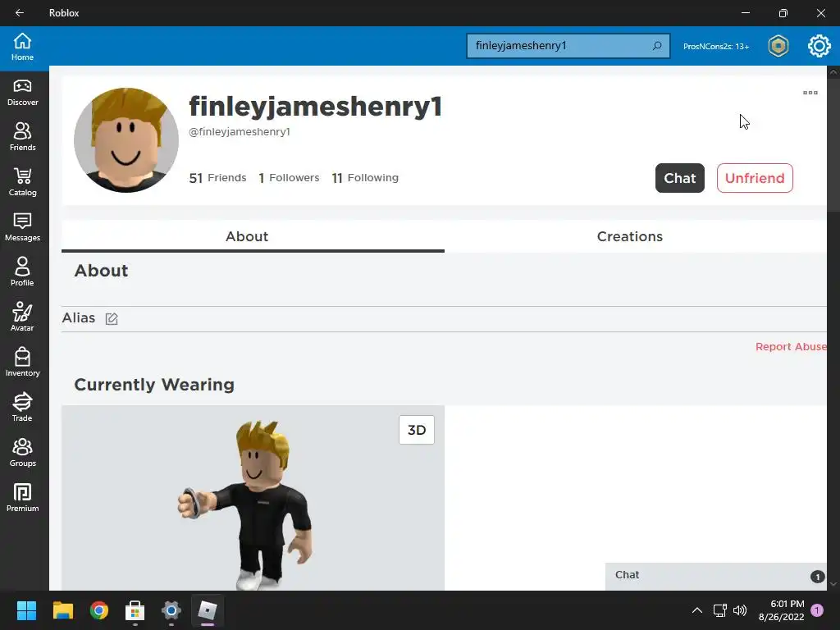
Task: Click the Currently Wearing heading
Action: 154,385
